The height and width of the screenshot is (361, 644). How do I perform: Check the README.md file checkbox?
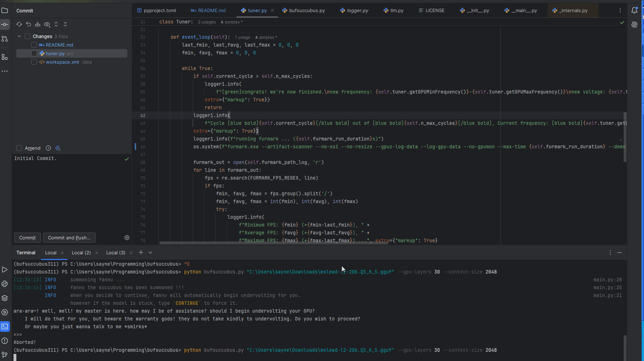34,45
